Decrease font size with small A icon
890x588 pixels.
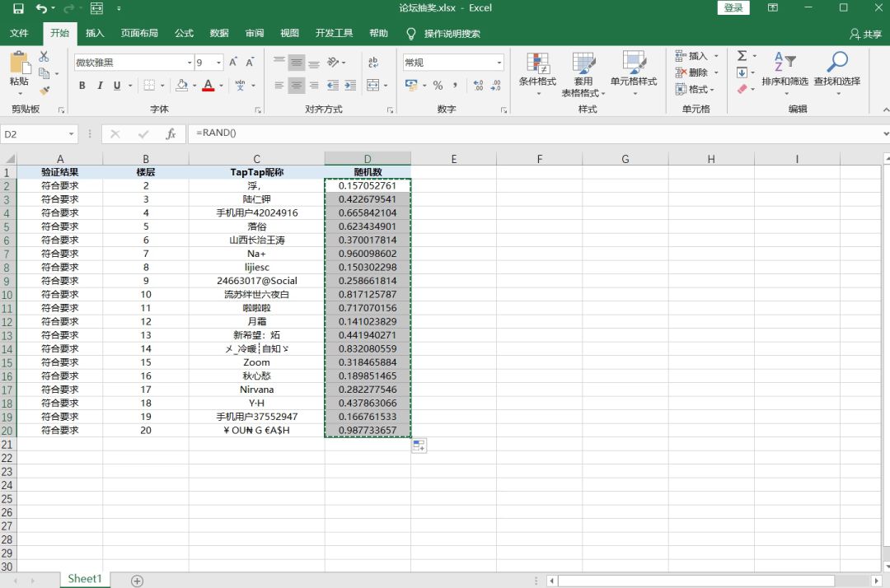click(x=249, y=62)
